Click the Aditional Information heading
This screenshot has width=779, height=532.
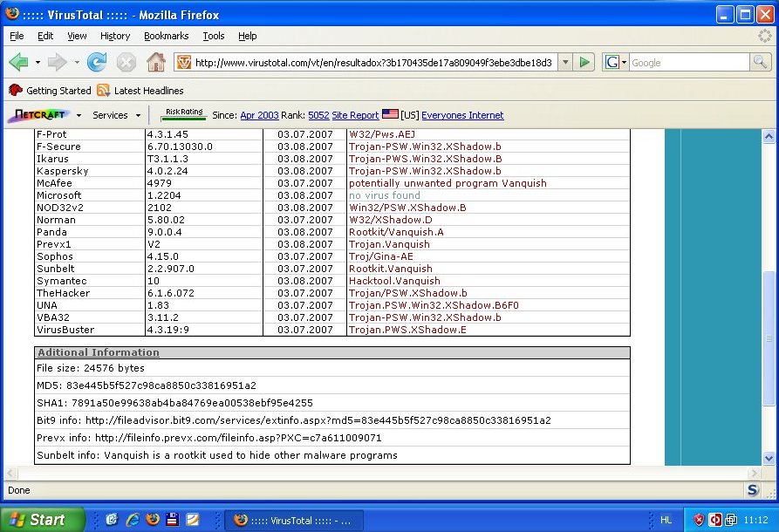point(99,352)
